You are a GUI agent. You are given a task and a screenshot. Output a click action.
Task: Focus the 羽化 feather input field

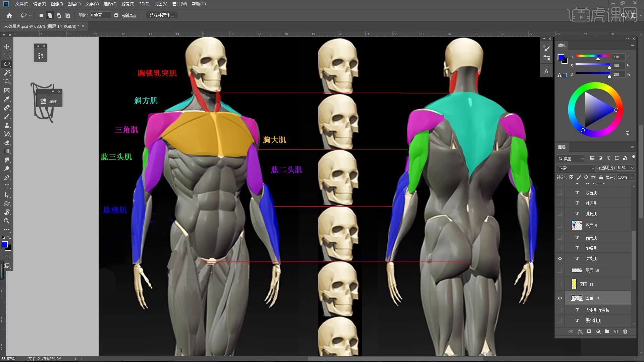click(x=100, y=15)
